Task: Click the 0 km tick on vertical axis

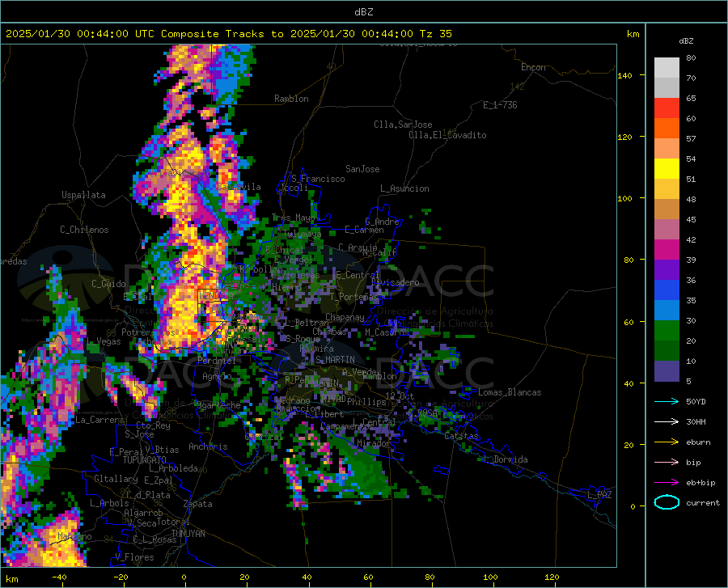Action: [633, 506]
